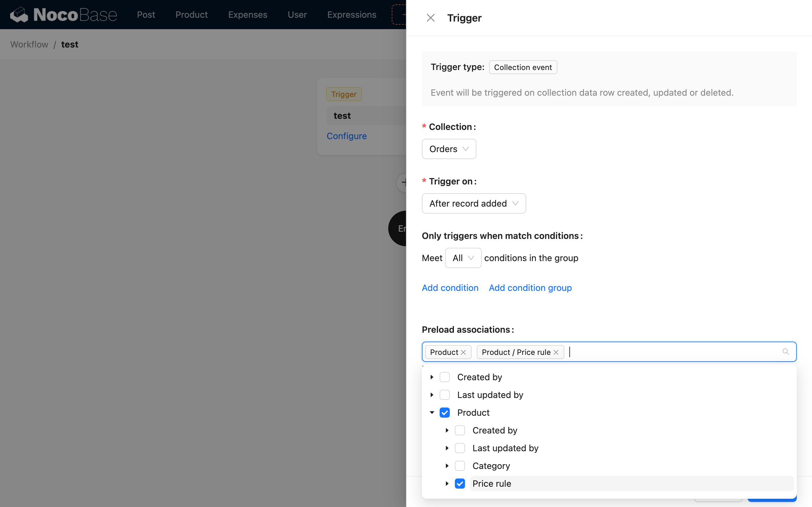812x507 pixels.
Task: Change the "All" conditions dropdown
Action: pos(463,258)
